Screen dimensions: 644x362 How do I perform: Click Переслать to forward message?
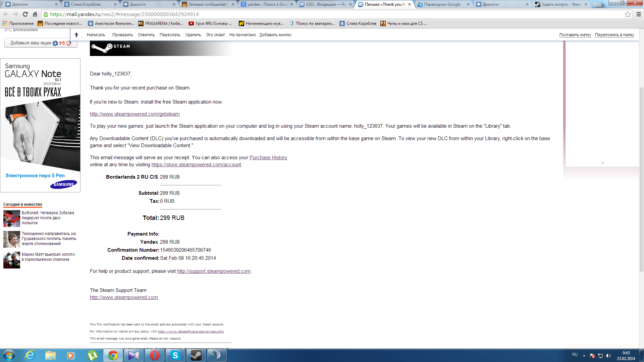click(x=170, y=35)
